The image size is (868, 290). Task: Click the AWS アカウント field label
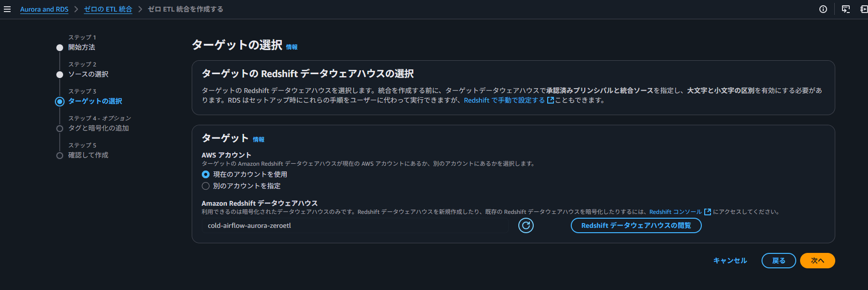[226, 155]
